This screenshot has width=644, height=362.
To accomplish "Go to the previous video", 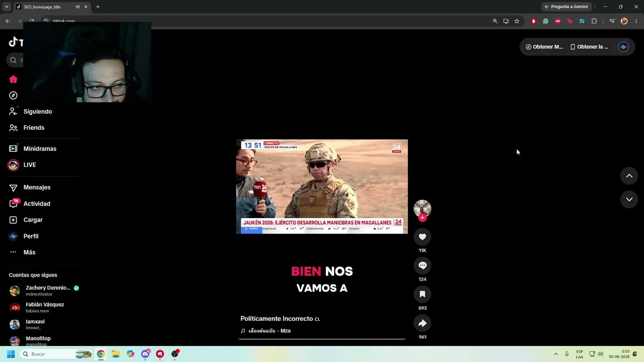I will [x=629, y=176].
